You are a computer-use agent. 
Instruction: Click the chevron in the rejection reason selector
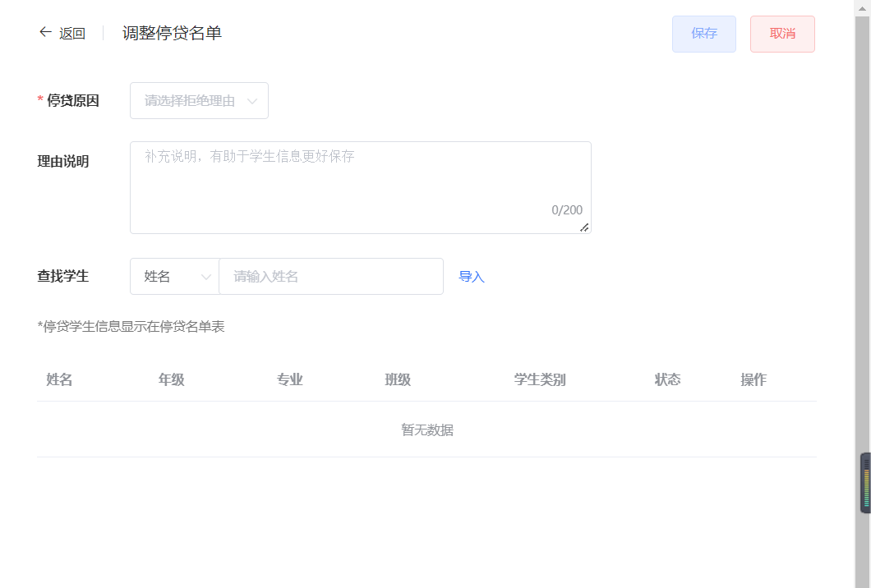tap(253, 100)
